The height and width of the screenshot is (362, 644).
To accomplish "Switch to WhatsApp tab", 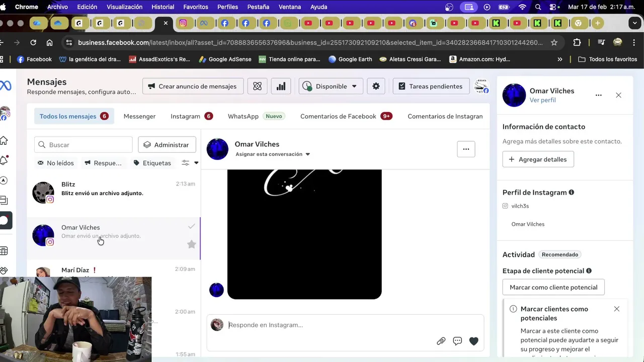I will pyautogui.click(x=256, y=116).
